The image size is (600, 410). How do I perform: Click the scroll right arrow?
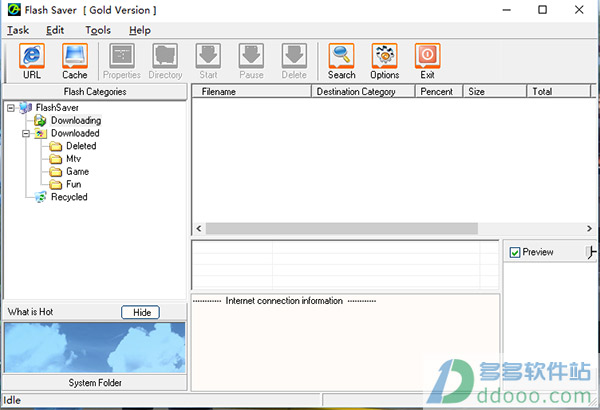tap(589, 229)
